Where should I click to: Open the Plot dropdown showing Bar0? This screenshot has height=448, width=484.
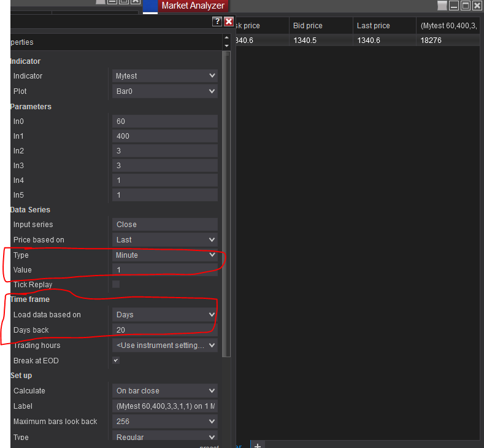point(165,91)
